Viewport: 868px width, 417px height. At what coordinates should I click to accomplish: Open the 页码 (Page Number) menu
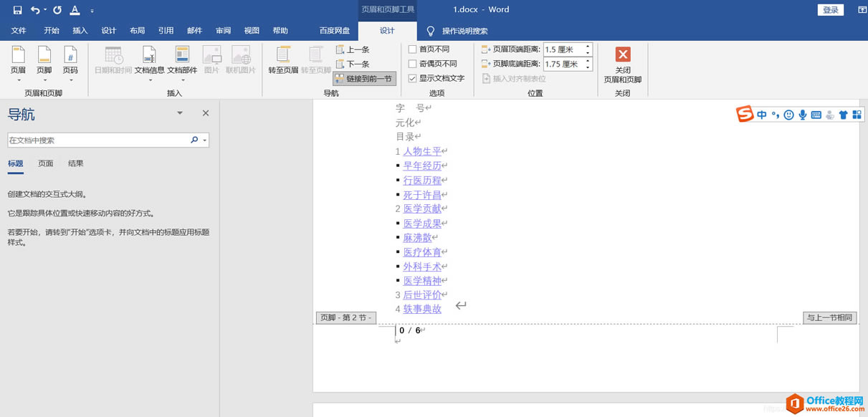pos(70,63)
